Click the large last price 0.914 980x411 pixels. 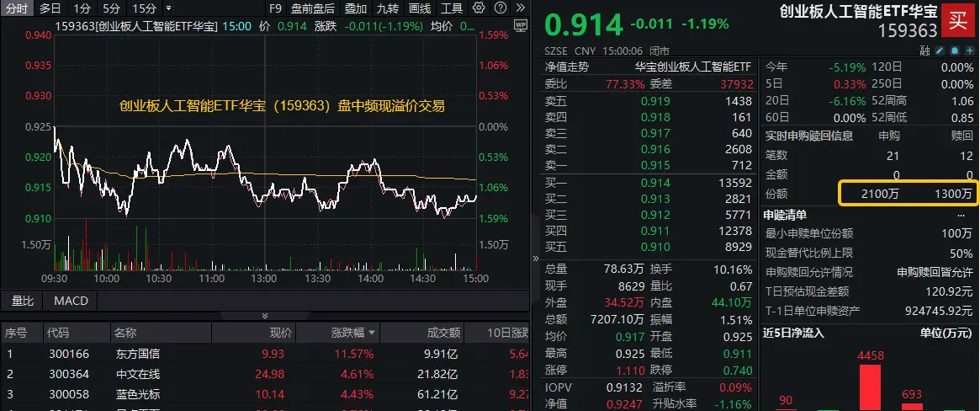(584, 25)
